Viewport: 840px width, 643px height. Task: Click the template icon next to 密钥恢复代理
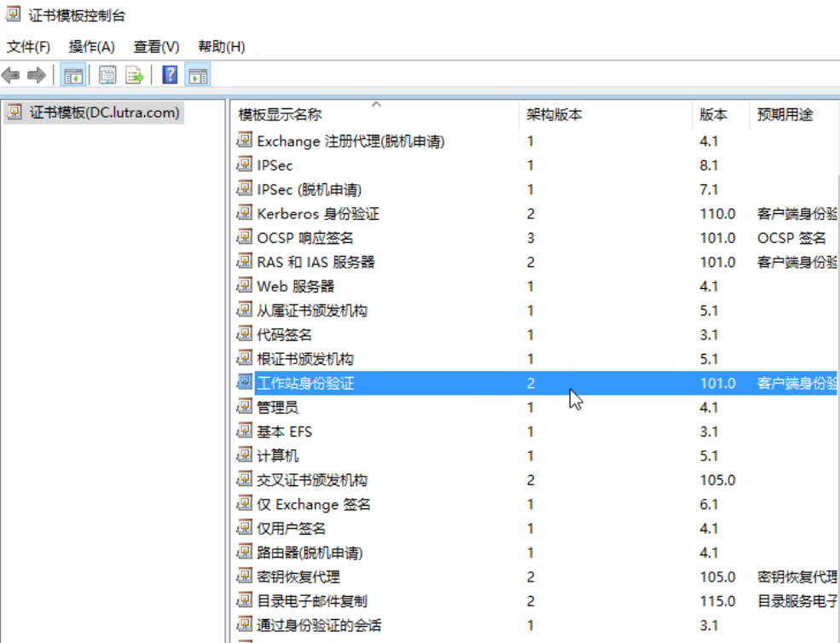(x=244, y=576)
